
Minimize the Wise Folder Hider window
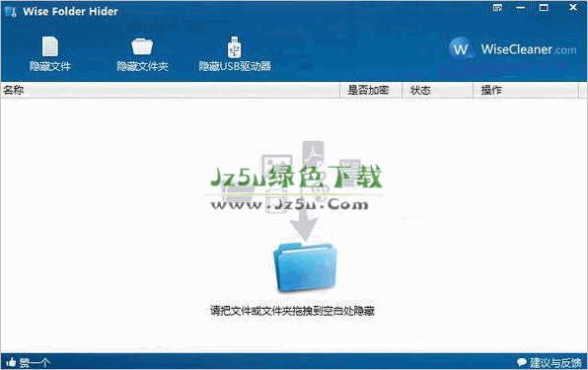(x=521, y=8)
